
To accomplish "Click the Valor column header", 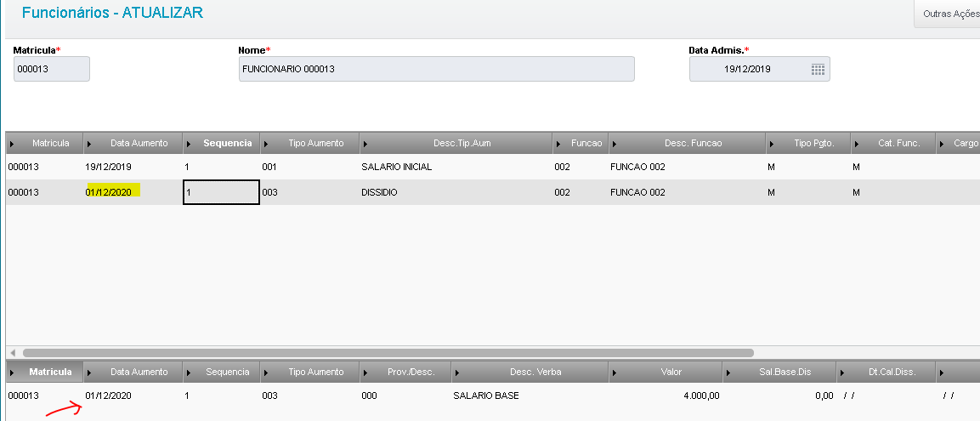I will pos(665,372).
